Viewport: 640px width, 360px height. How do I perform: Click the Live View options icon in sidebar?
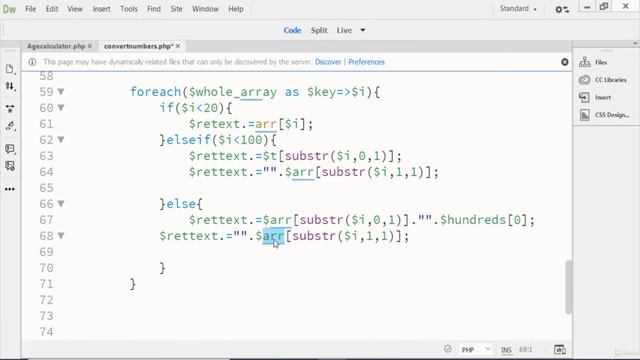coord(10,108)
